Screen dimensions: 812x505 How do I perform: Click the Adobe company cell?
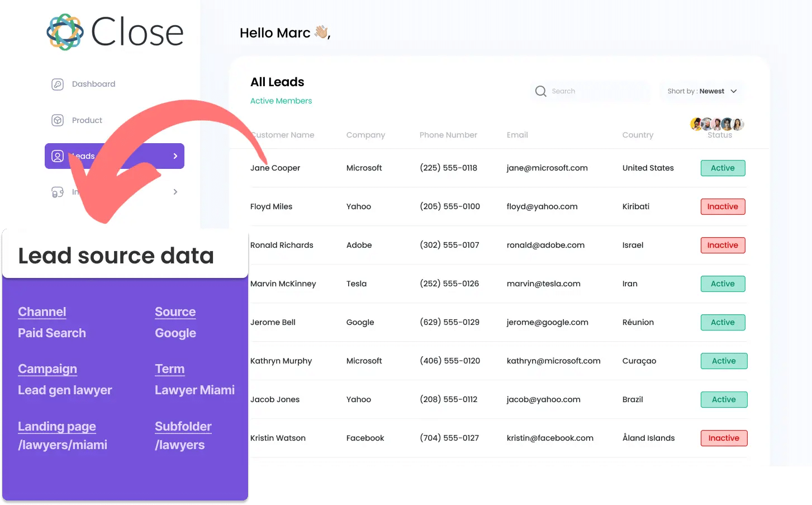(359, 245)
